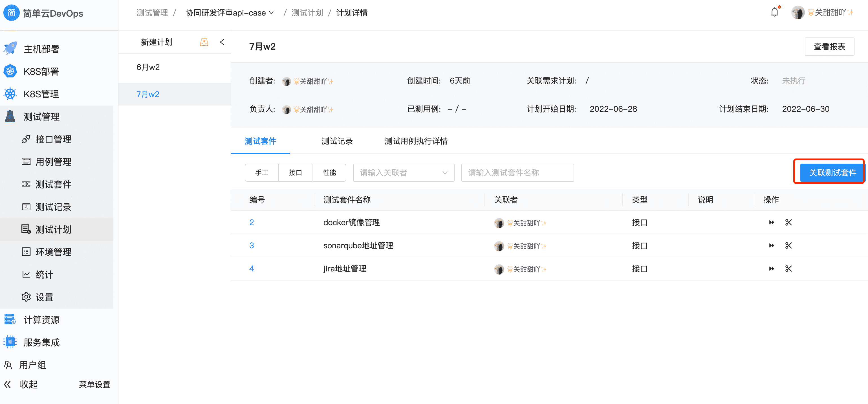Screen dimensions: 868x404
Task: Open notifications via the bell icon
Action: coord(774,12)
